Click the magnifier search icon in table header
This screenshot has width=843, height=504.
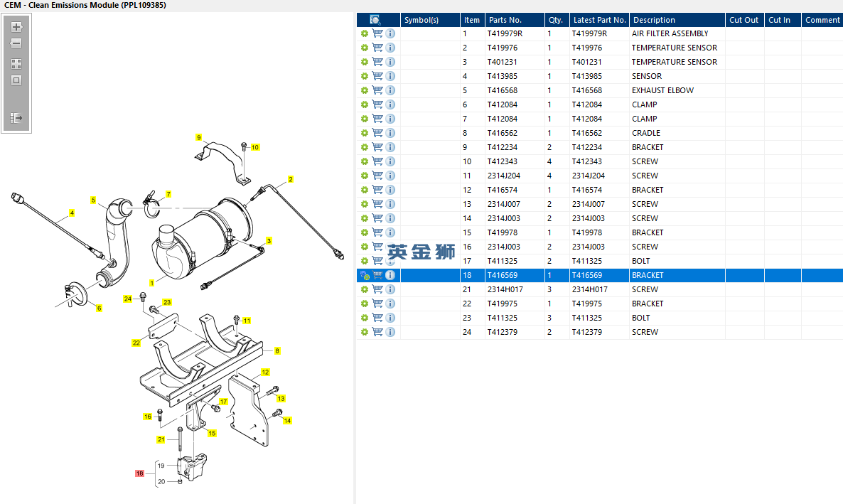pyautogui.click(x=375, y=20)
